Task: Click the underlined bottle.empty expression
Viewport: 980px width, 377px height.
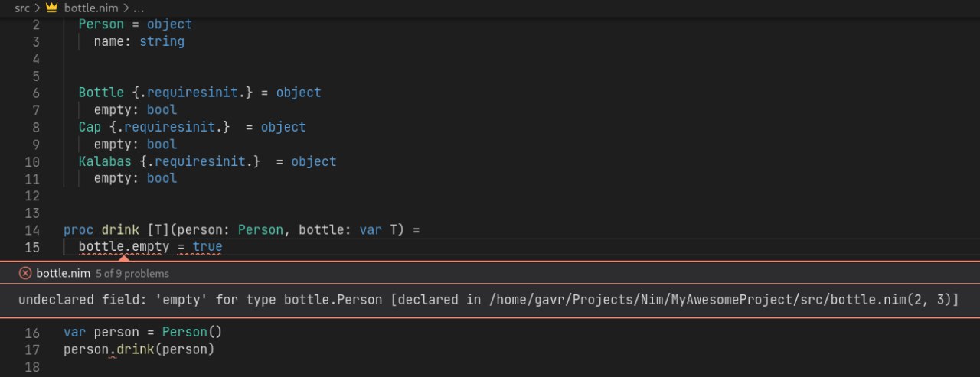Action: [124, 247]
